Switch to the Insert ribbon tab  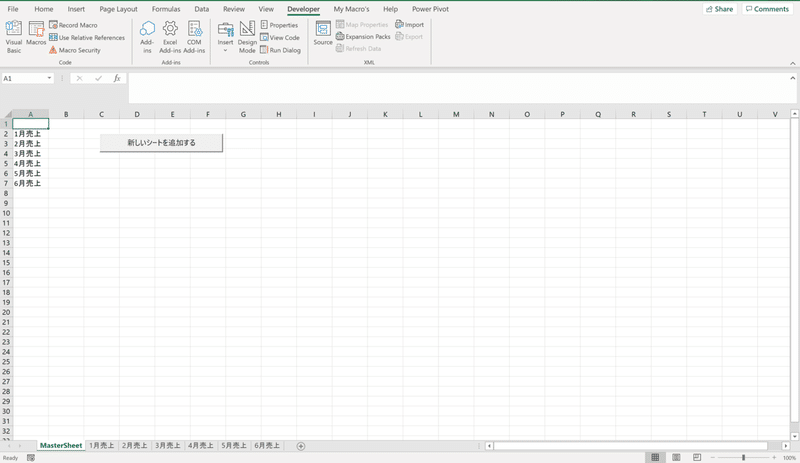tap(76, 9)
